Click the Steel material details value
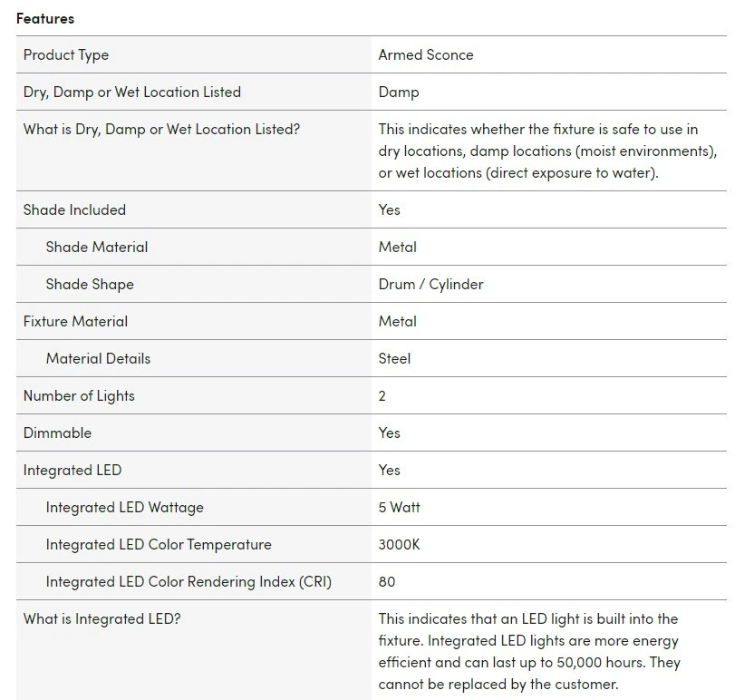754x700 pixels. click(394, 358)
